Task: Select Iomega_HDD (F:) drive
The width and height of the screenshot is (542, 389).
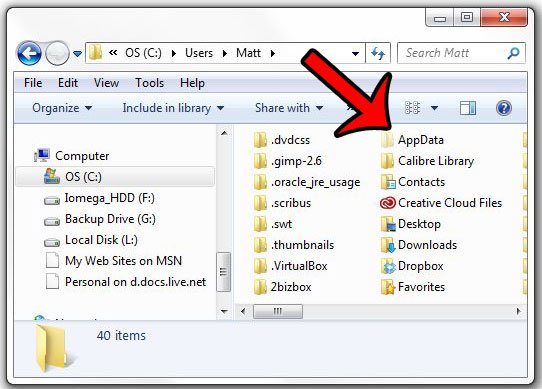Action: click(110, 198)
